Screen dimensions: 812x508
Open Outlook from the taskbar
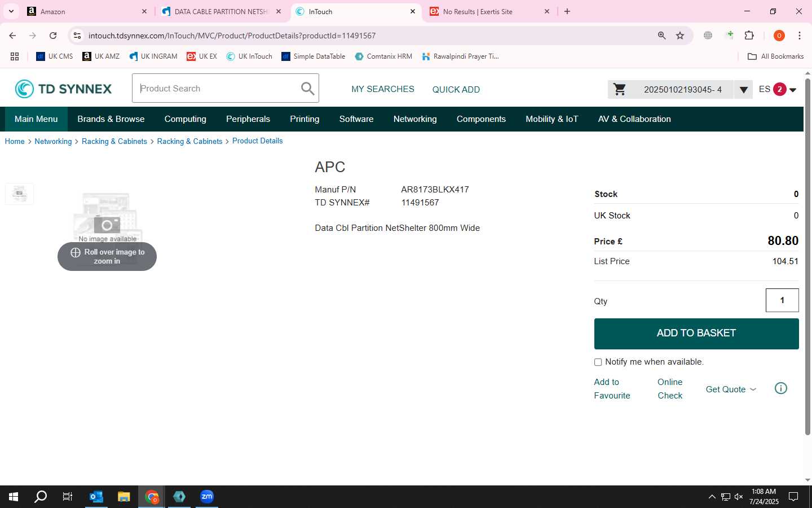coord(96,497)
